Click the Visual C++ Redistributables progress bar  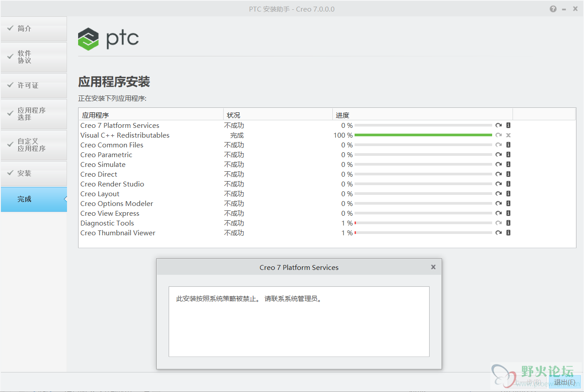coord(423,135)
